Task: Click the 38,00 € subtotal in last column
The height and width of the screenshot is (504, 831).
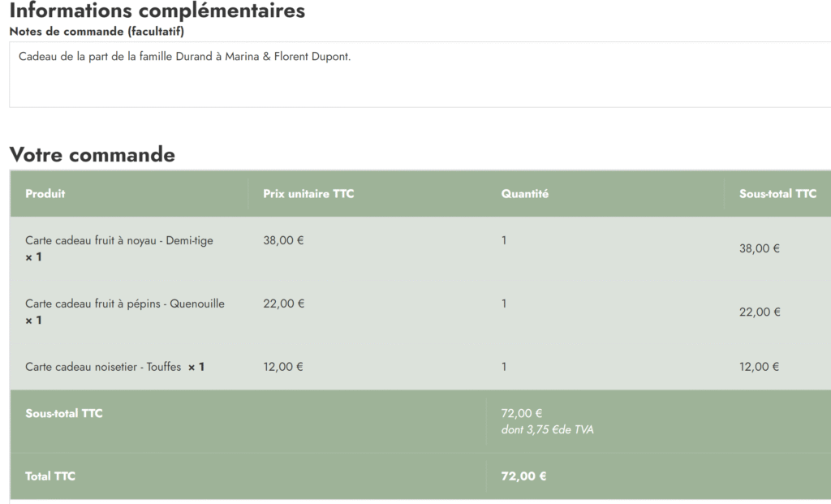Action: pyautogui.click(x=760, y=248)
